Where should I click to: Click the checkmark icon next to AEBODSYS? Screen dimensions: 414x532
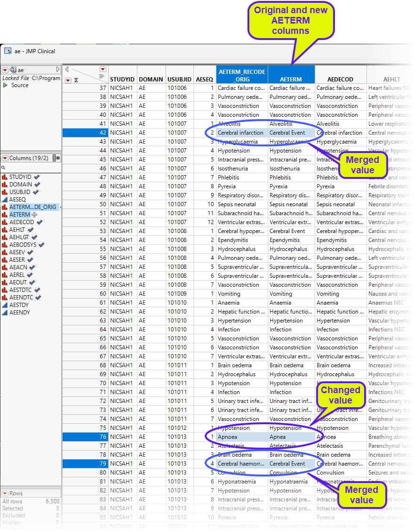(41, 245)
